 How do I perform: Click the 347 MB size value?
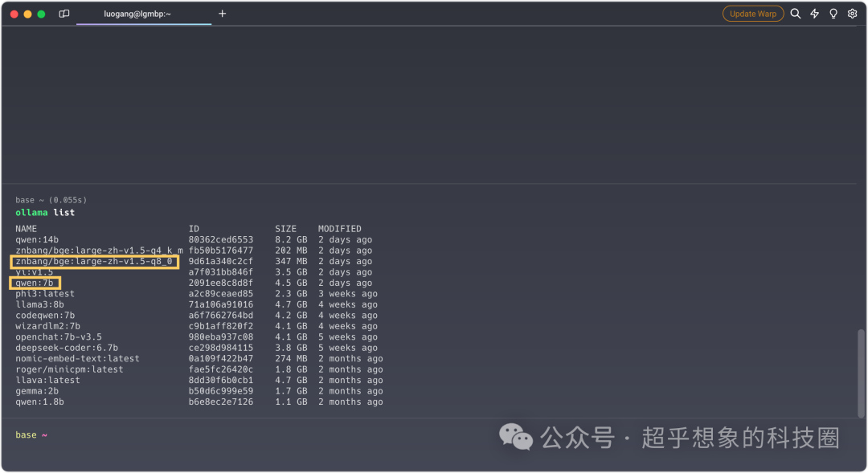pos(291,261)
